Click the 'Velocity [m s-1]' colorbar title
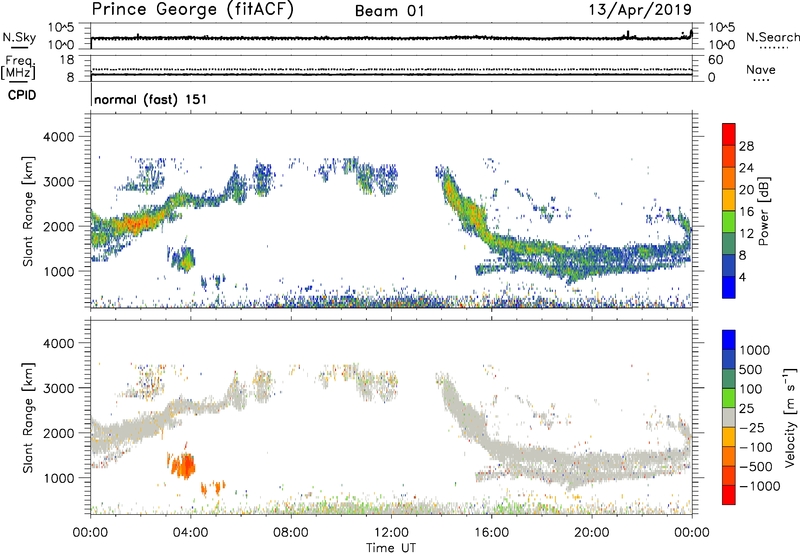This screenshot has width=800, height=554. click(790, 417)
